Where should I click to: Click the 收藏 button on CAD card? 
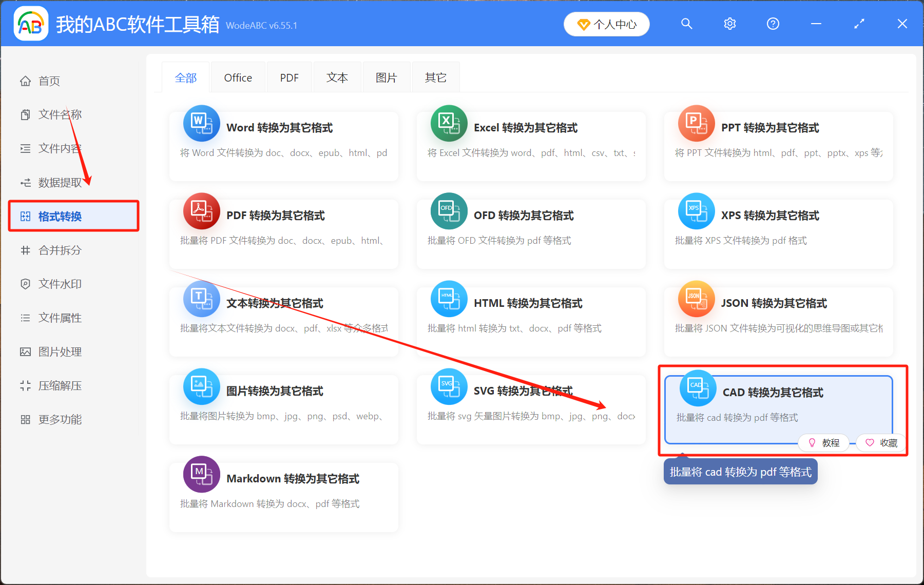click(881, 443)
